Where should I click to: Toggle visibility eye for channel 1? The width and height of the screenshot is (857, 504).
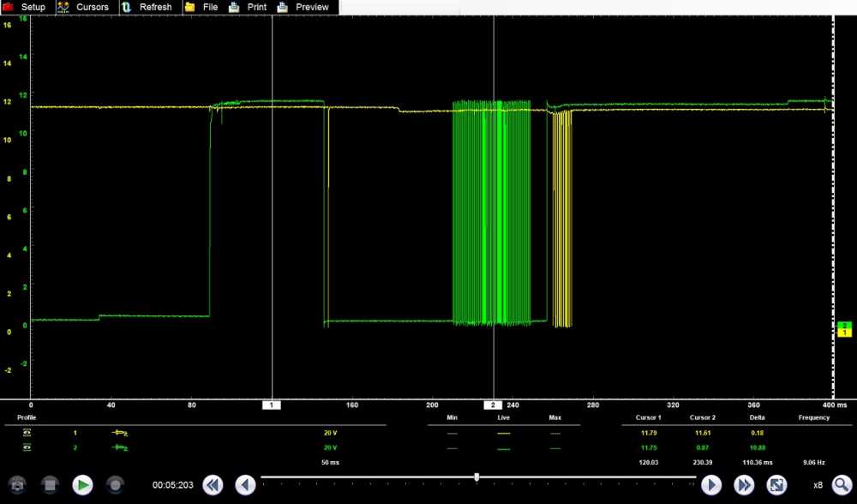27,434
